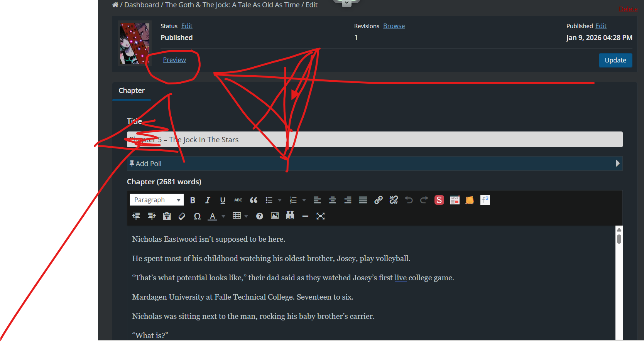Click the underlined word 'live' in the text

point(401,278)
